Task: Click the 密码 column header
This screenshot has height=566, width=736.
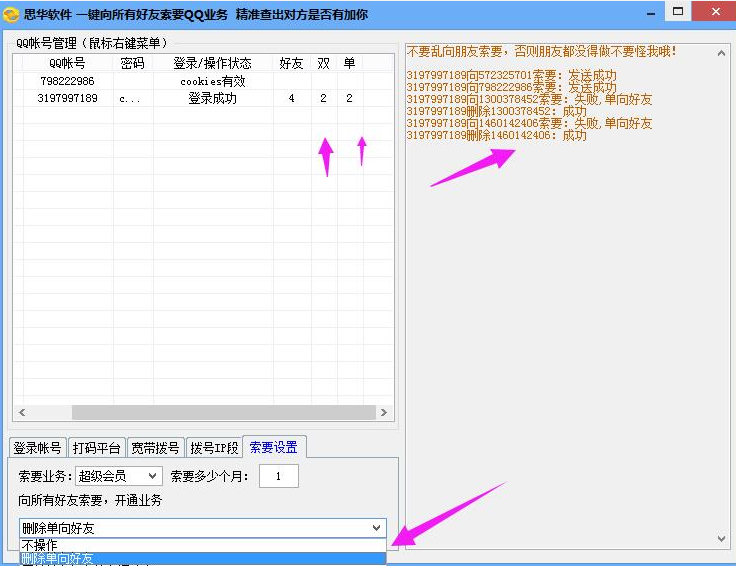Action: coord(133,63)
